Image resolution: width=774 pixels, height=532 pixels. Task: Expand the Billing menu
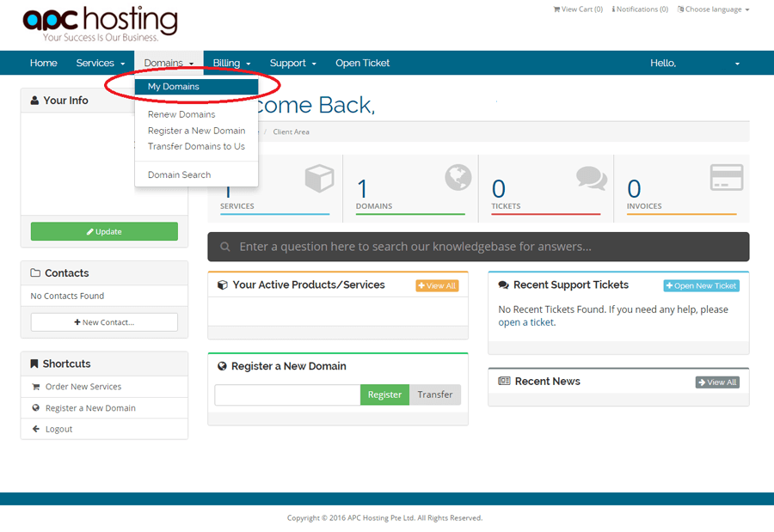(231, 63)
